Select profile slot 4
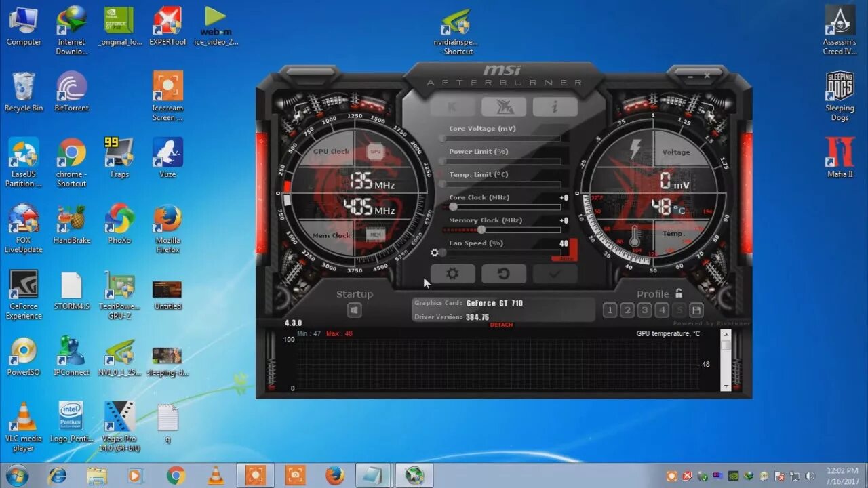868x488 pixels. click(662, 310)
